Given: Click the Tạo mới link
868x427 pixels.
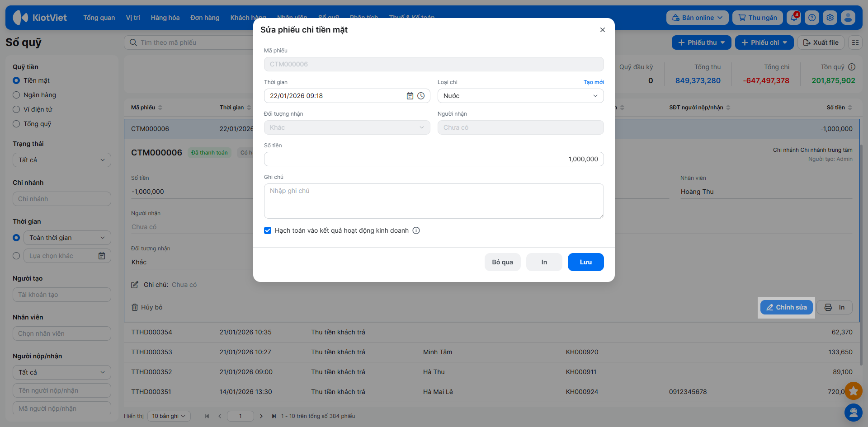Looking at the screenshot, I should coord(593,82).
